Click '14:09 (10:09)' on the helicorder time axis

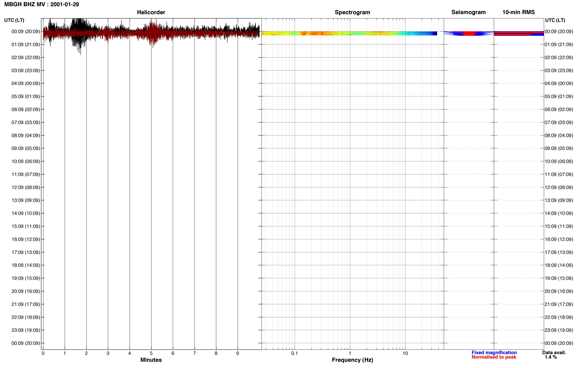26,213
